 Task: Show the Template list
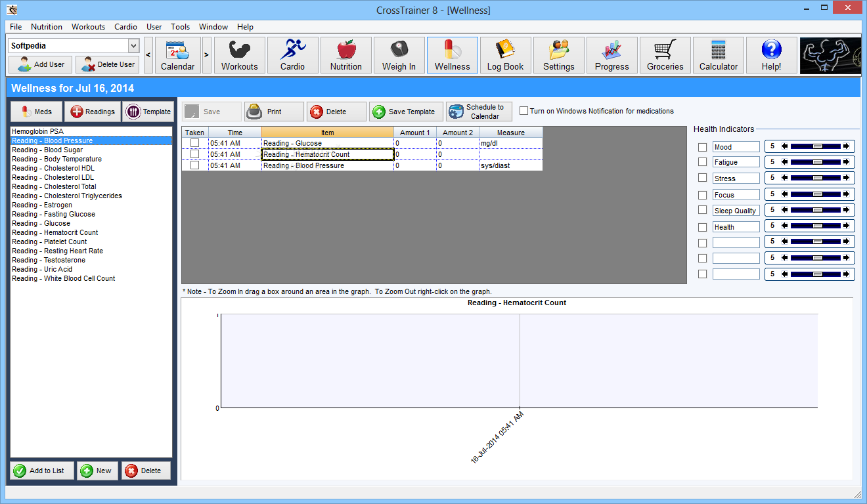[148, 112]
